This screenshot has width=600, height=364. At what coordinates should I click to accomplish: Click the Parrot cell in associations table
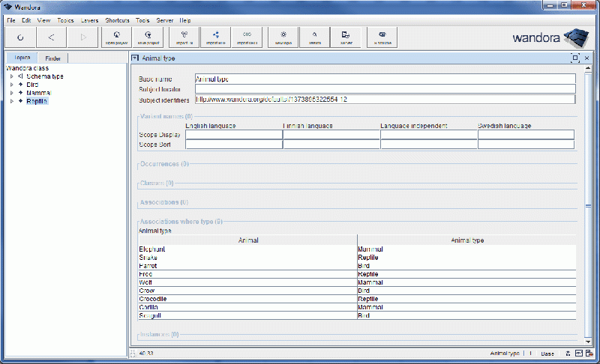coord(247,266)
